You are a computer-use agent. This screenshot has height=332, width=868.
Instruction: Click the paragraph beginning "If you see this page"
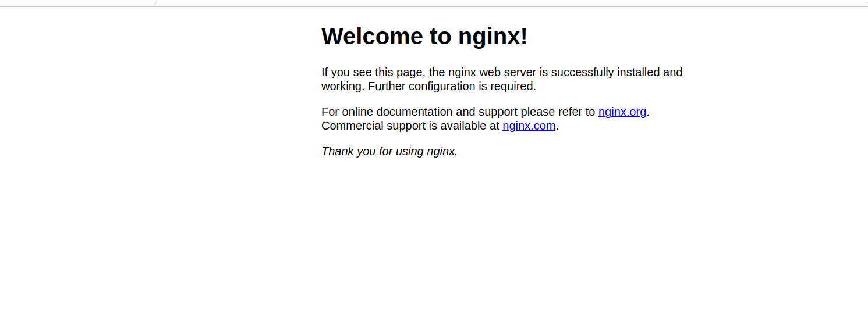[502, 79]
